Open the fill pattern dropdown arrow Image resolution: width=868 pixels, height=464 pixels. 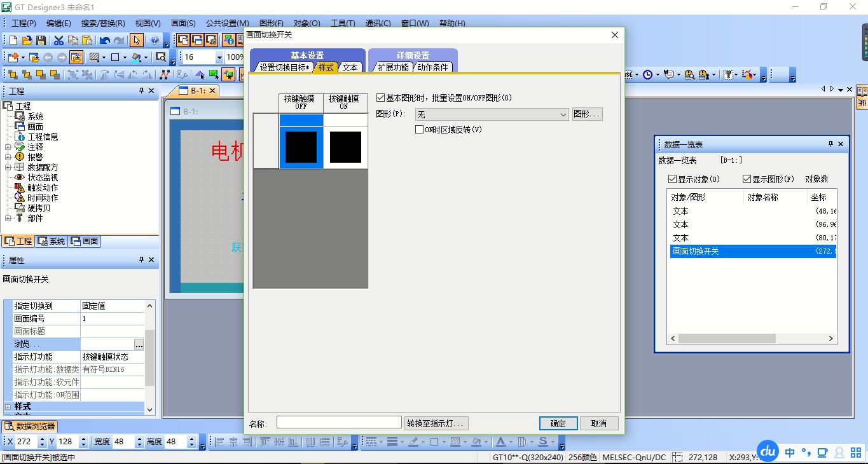click(104, 57)
